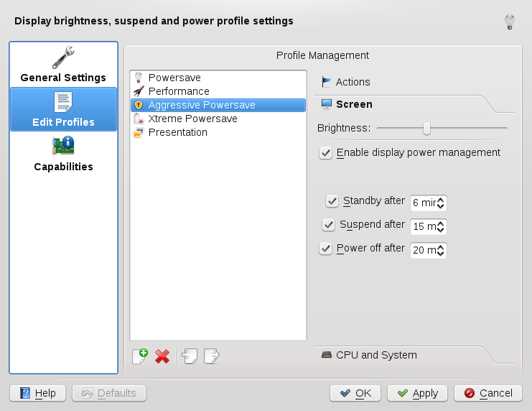The width and height of the screenshot is (532, 411).
Task: Click the import profiles icon
Action: point(190,356)
